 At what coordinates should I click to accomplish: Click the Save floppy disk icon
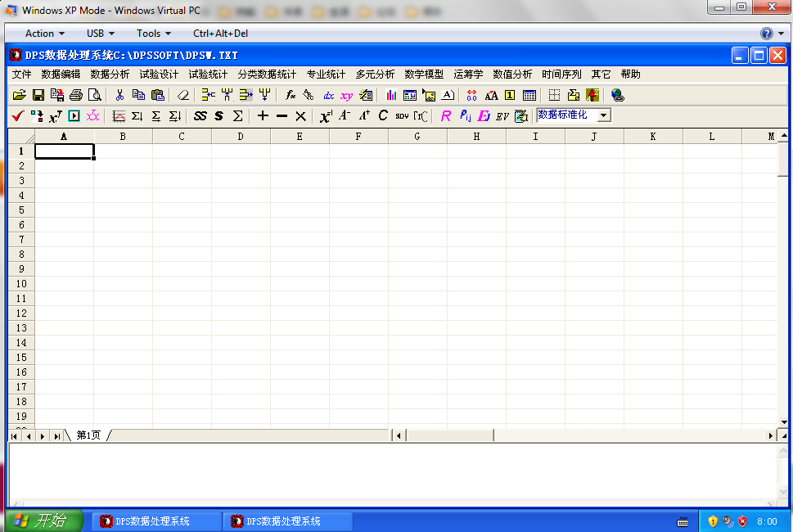[38, 95]
